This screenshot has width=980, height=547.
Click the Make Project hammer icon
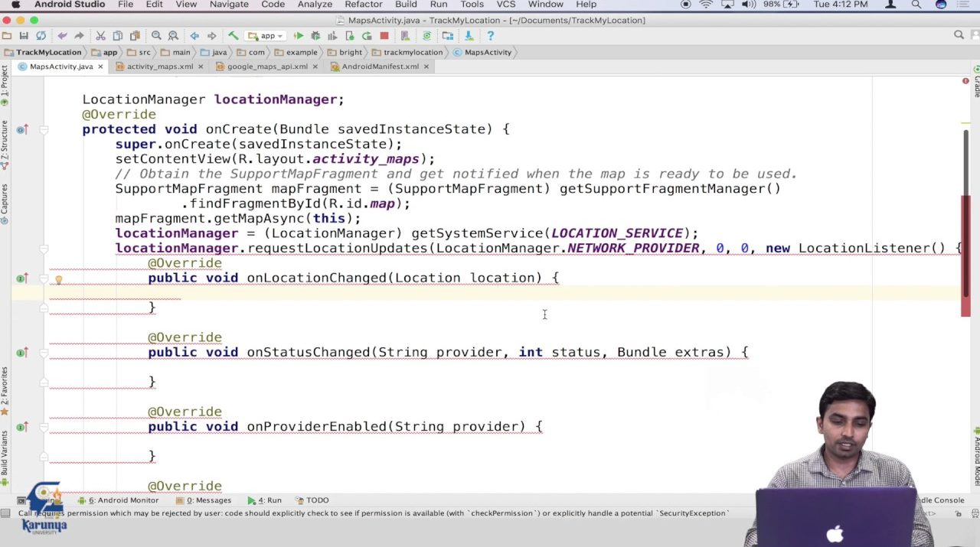pyautogui.click(x=234, y=36)
